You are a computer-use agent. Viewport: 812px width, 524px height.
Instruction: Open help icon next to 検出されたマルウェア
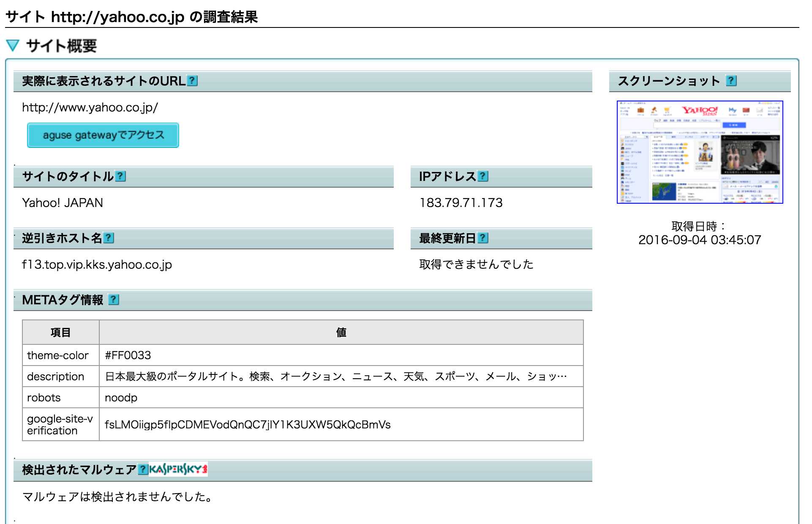click(143, 469)
